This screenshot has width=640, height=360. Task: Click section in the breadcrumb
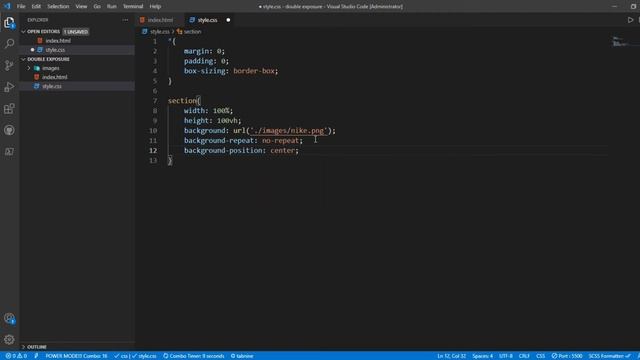[x=192, y=31]
